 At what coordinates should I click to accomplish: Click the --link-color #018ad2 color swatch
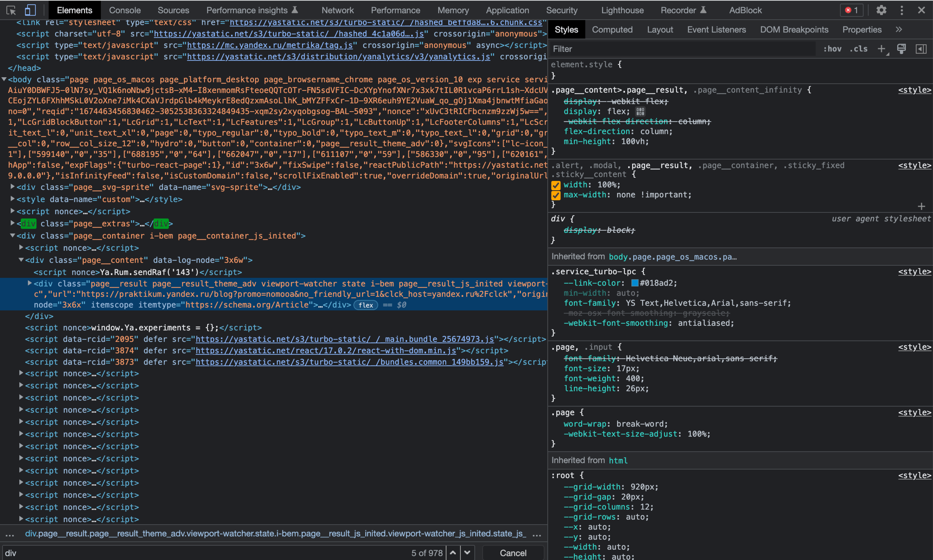[635, 283]
